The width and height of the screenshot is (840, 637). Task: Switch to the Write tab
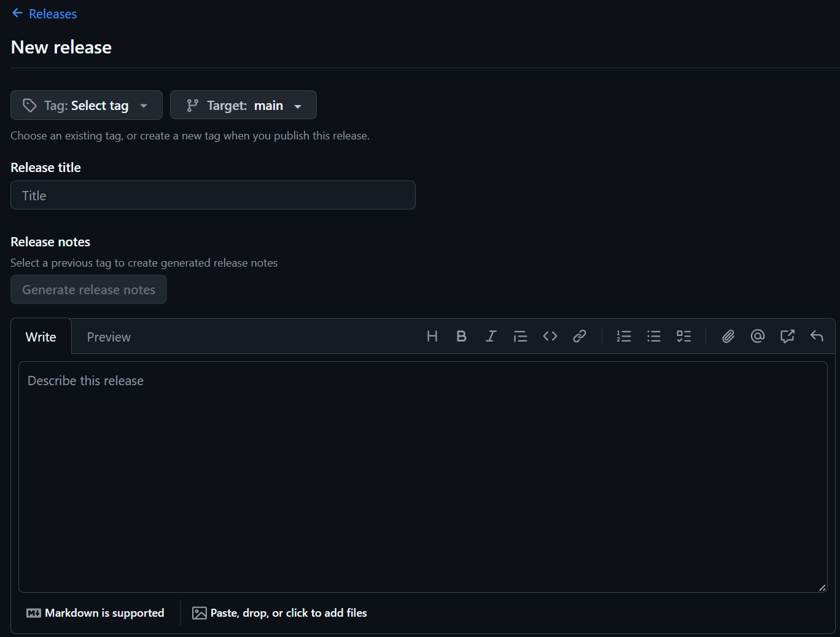tap(41, 337)
